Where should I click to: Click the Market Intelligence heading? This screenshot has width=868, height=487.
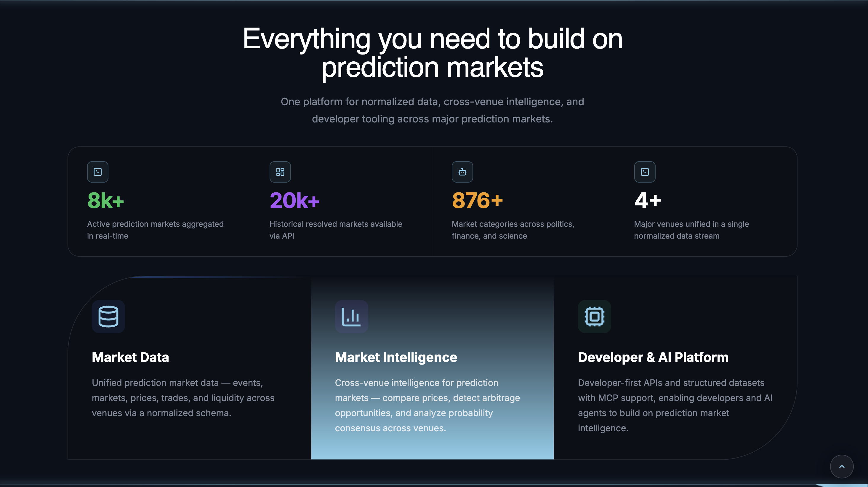[396, 357]
